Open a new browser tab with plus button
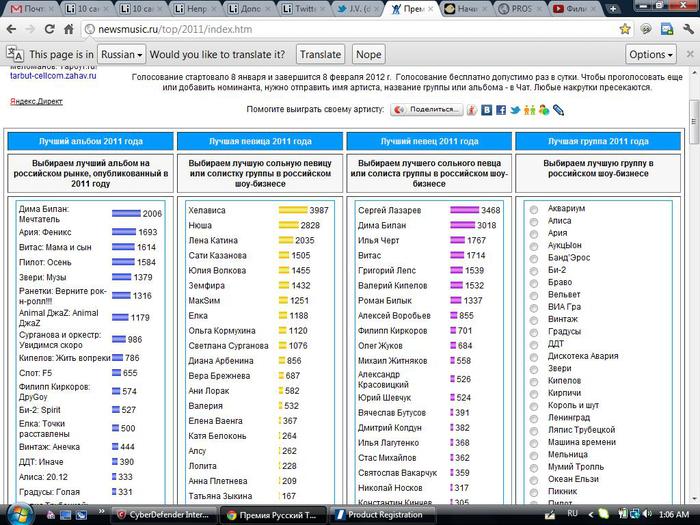Image resolution: width=700 pixels, height=525 pixels. click(613, 8)
